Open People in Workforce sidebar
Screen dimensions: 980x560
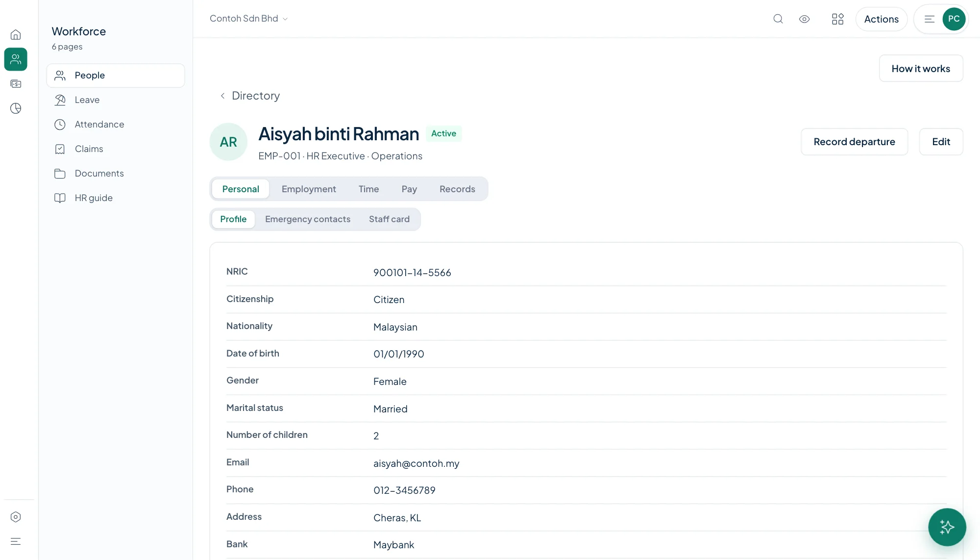pyautogui.click(x=116, y=76)
